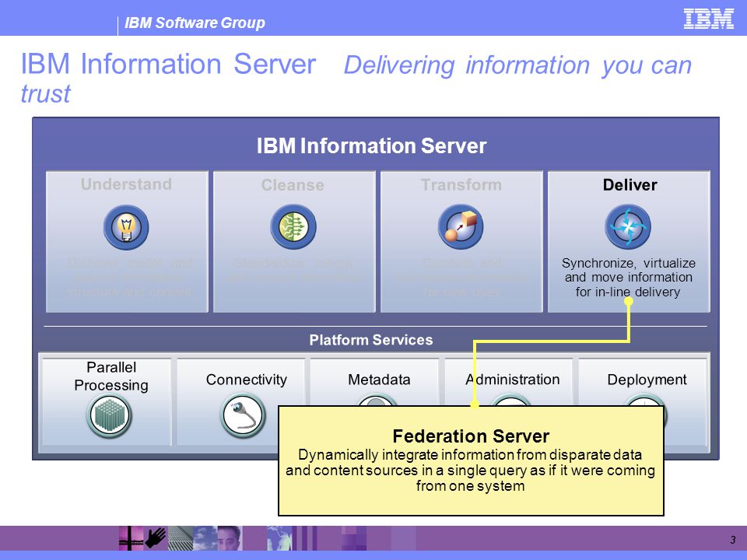
Task: Click 'Delivering information you can' italic subtitle
Action: [x=517, y=65]
